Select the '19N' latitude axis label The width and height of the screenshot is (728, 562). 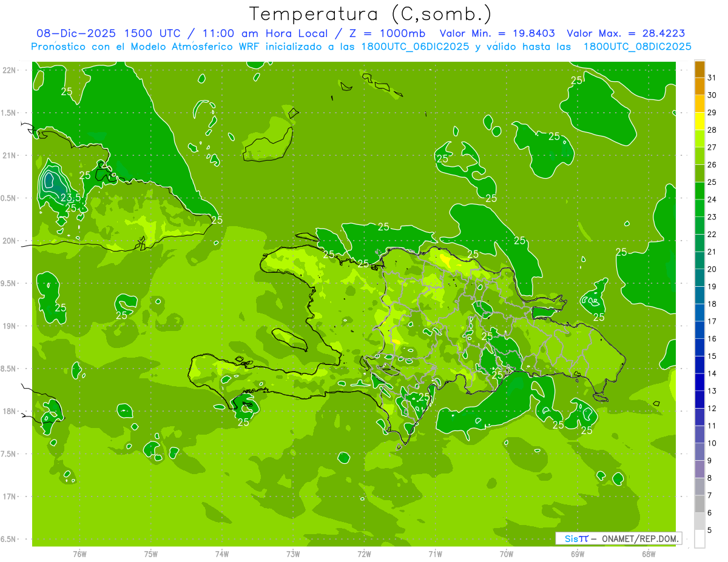coord(9,326)
